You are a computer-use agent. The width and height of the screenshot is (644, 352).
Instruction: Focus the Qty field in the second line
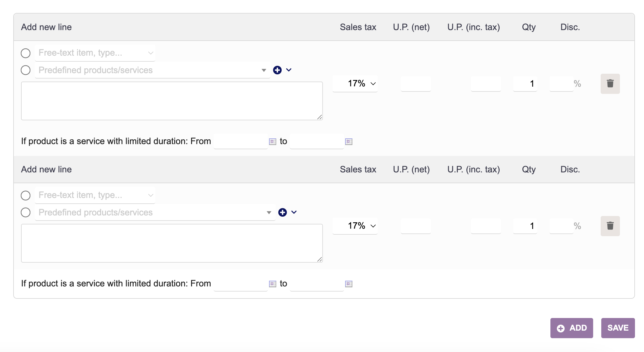click(x=525, y=226)
